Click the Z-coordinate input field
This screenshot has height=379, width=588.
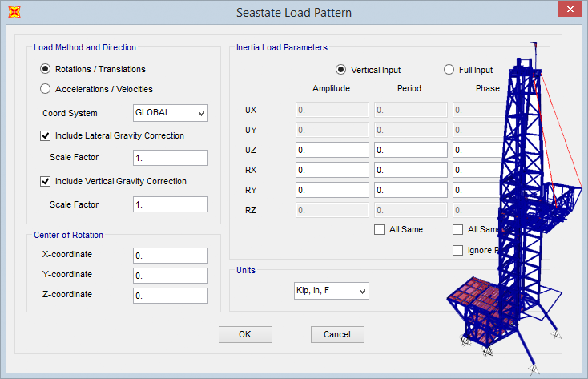[171, 296]
